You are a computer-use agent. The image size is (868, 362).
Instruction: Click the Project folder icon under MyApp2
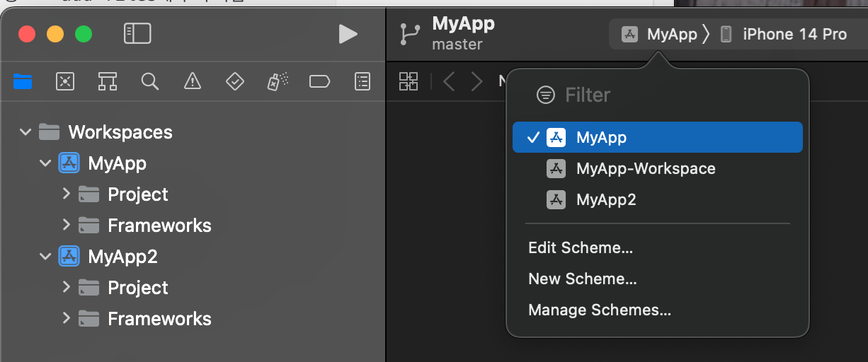[88, 287]
